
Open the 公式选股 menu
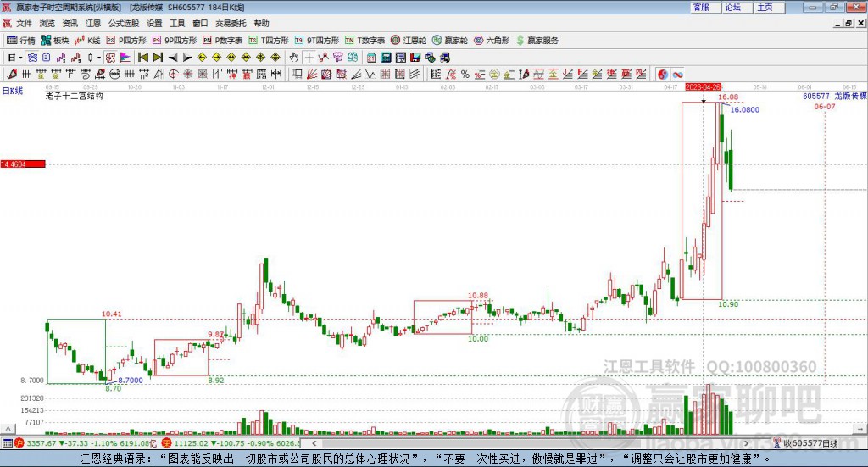(124, 23)
